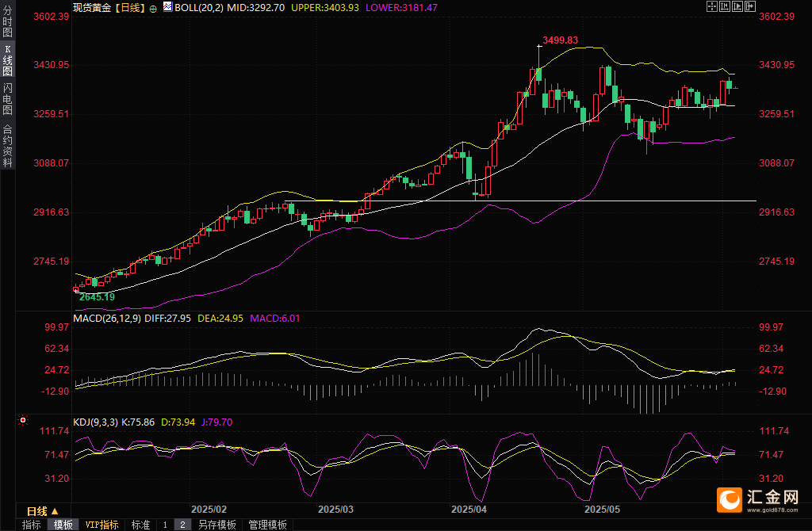Screen dimensions: 812x531
Task: Click the DEA:24.95 value
Action: point(220,319)
